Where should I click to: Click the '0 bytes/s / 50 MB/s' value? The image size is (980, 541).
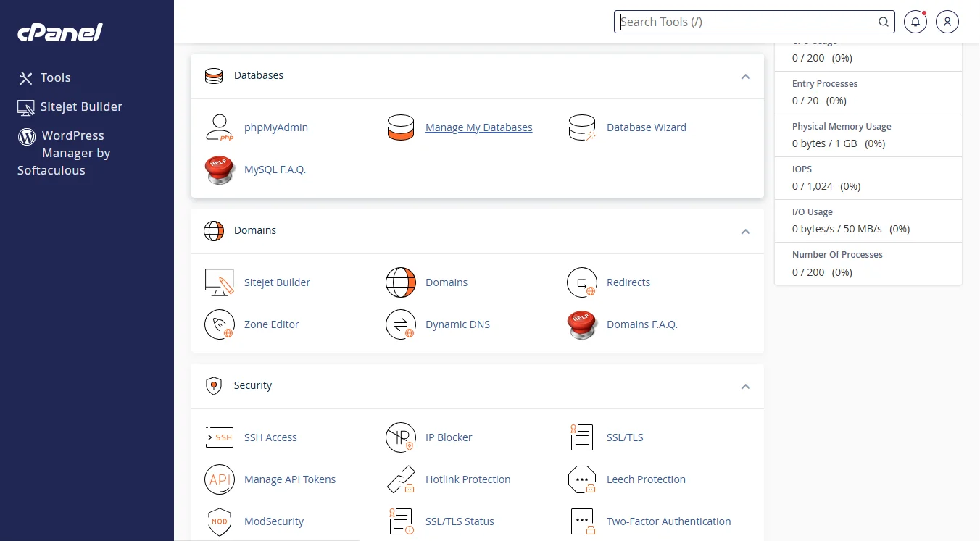click(837, 229)
